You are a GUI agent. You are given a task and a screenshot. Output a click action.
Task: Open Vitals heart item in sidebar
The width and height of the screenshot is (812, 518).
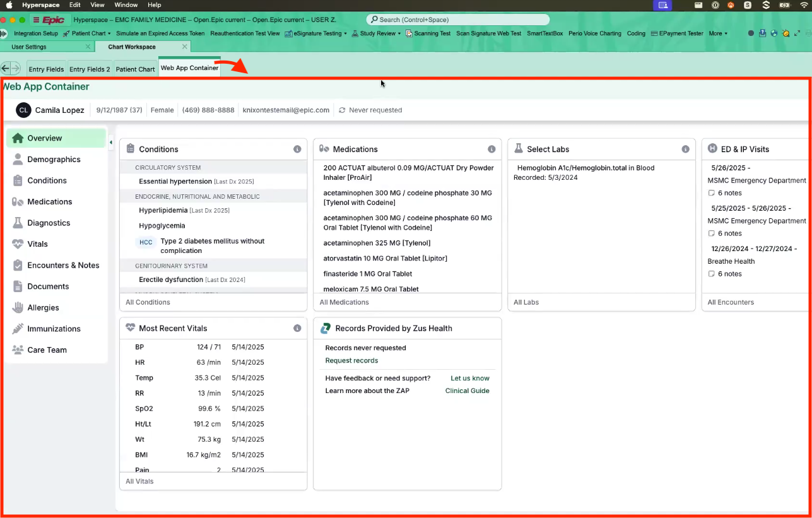coord(56,244)
